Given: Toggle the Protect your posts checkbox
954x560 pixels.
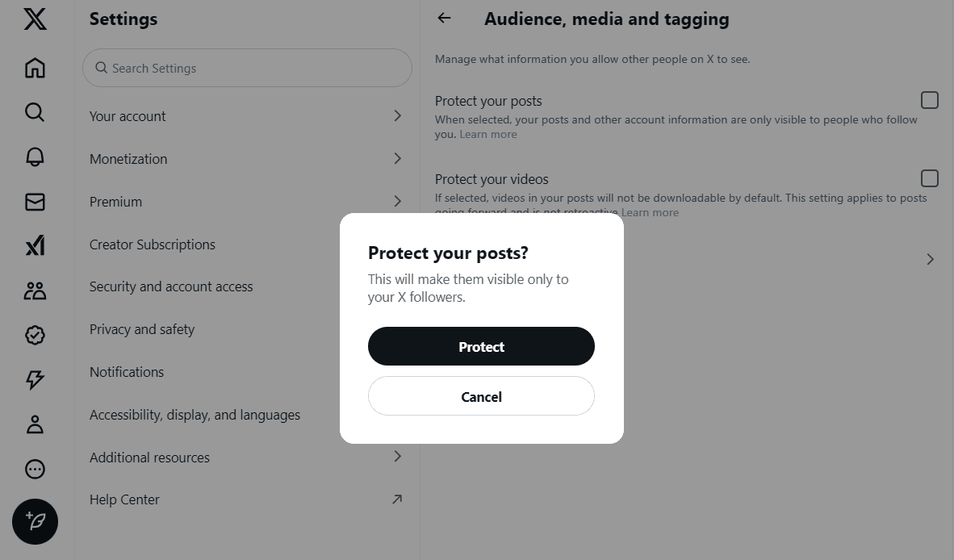Looking at the screenshot, I should point(929,100).
